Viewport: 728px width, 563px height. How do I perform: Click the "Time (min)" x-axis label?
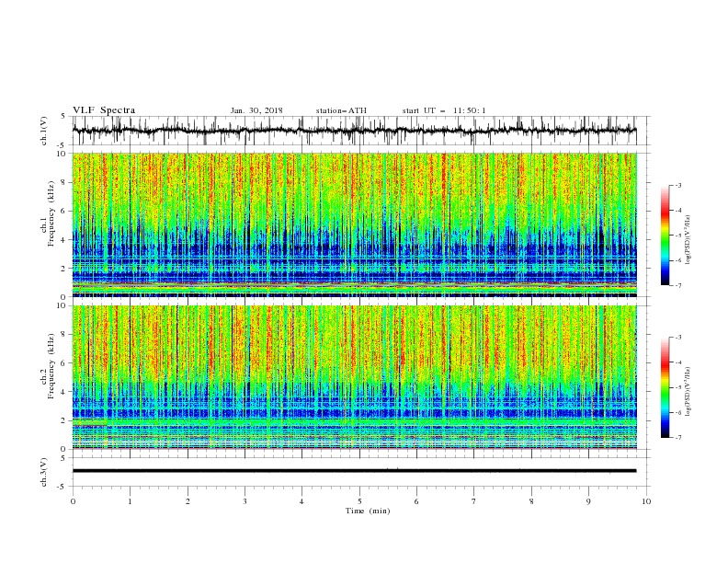368,511
